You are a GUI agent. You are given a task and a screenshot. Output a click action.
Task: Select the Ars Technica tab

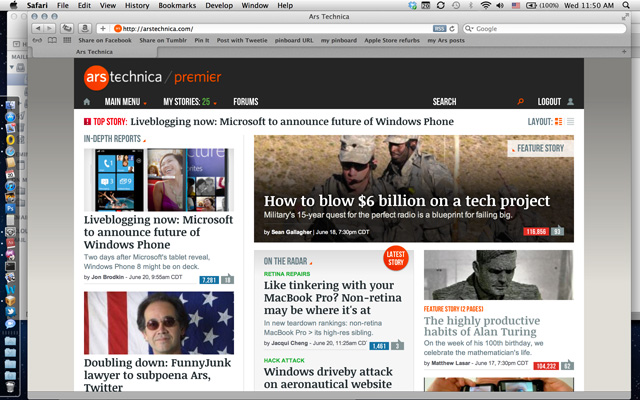tap(94, 52)
